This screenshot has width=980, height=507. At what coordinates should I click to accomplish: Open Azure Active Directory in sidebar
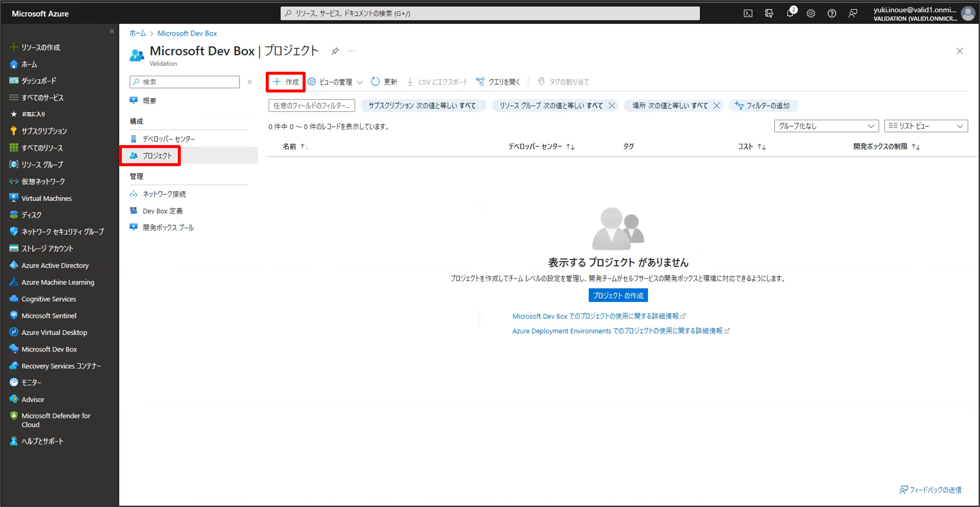pyautogui.click(x=55, y=265)
